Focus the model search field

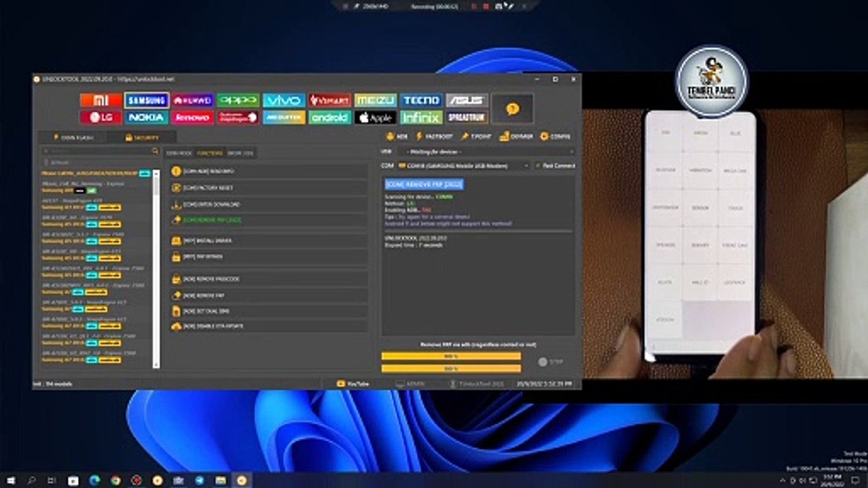coord(100,150)
